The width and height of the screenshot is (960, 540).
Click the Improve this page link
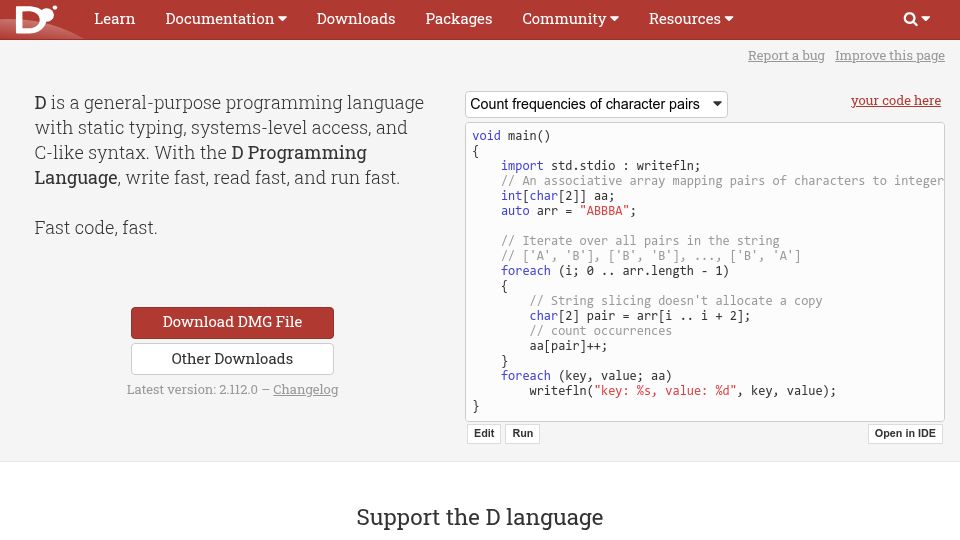coord(890,56)
